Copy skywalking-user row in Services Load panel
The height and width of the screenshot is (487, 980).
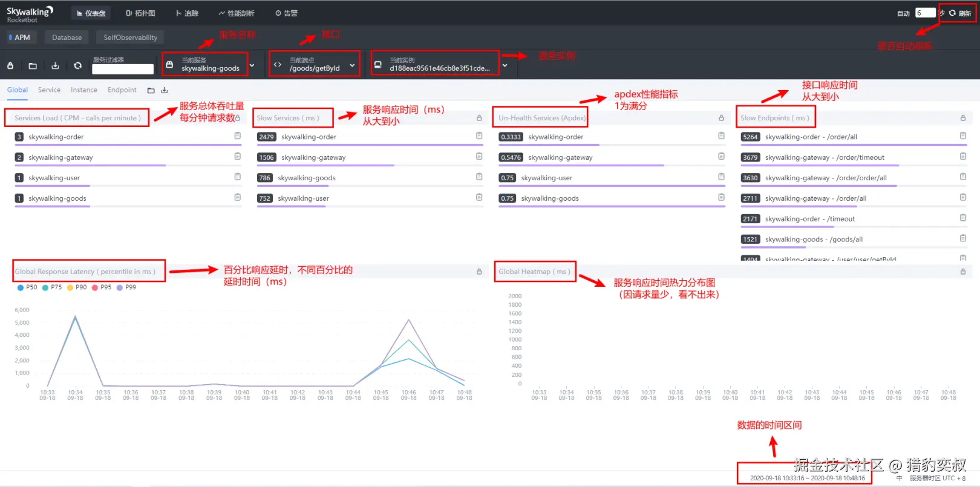click(238, 177)
